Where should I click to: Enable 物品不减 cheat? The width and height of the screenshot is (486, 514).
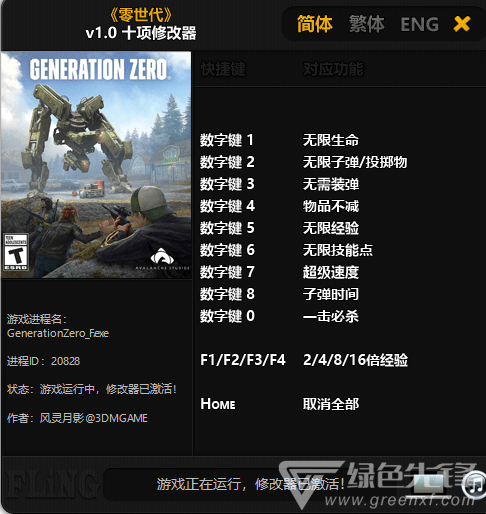[331, 206]
